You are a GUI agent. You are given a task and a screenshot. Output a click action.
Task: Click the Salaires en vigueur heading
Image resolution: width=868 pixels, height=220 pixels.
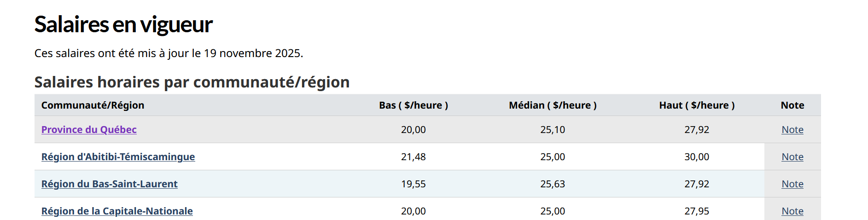pos(123,24)
